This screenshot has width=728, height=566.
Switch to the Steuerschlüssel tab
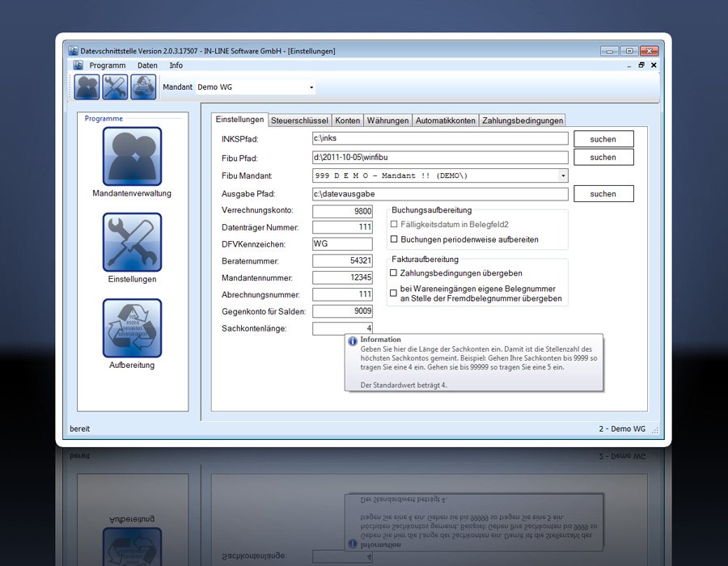[300, 120]
